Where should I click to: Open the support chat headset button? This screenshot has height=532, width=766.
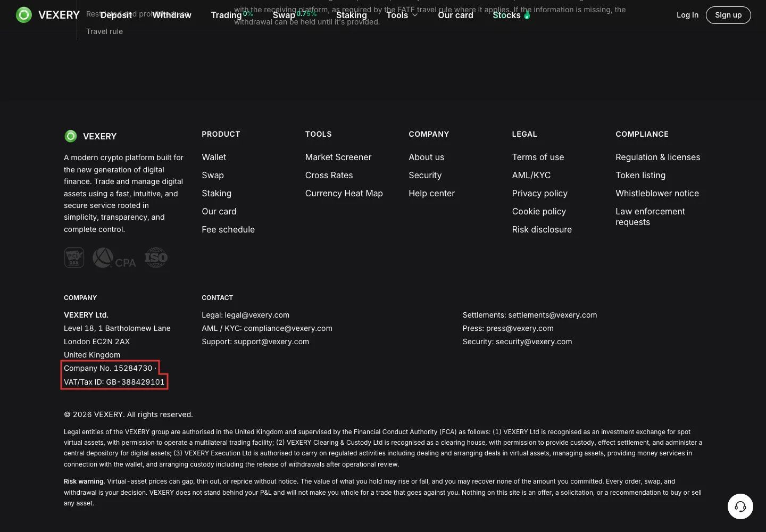coord(740,506)
